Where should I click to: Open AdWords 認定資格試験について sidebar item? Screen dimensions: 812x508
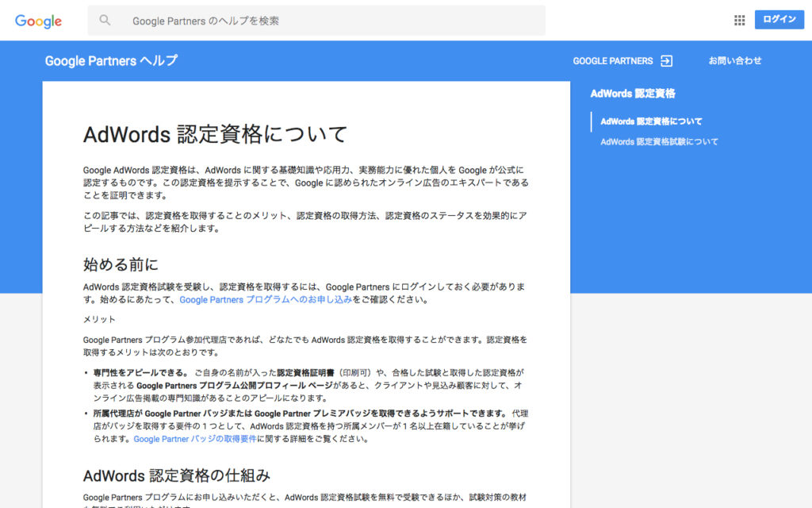(660, 140)
